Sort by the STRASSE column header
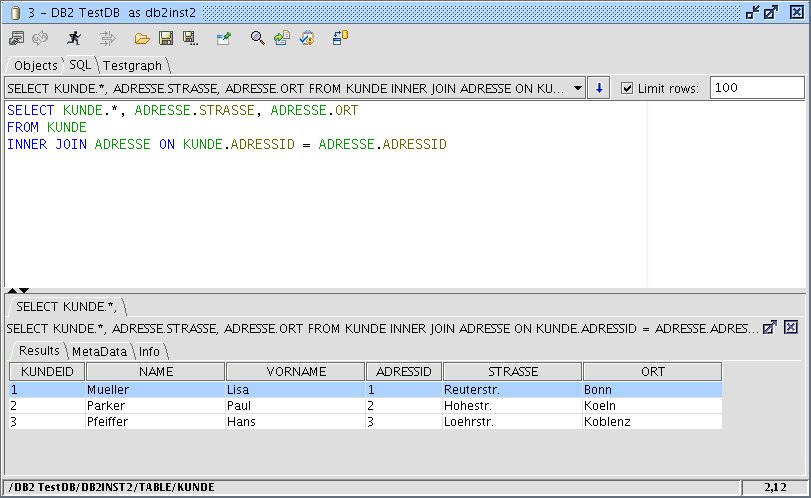The width and height of the screenshot is (811, 498). tap(513, 371)
